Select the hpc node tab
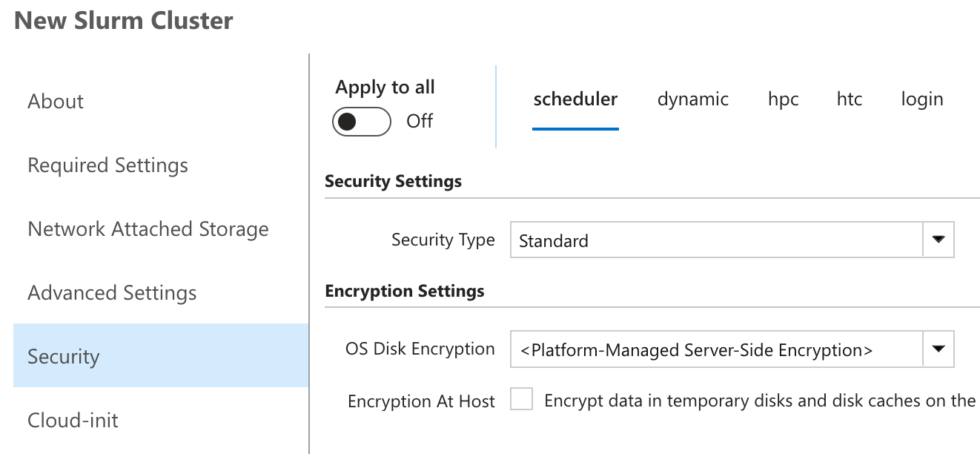 coord(783,99)
